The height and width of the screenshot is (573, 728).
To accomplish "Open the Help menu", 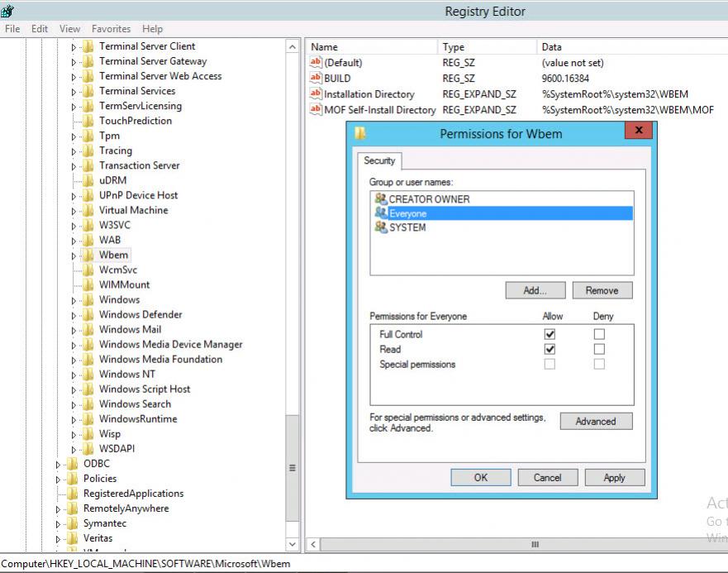I will click(x=152, y=29).
